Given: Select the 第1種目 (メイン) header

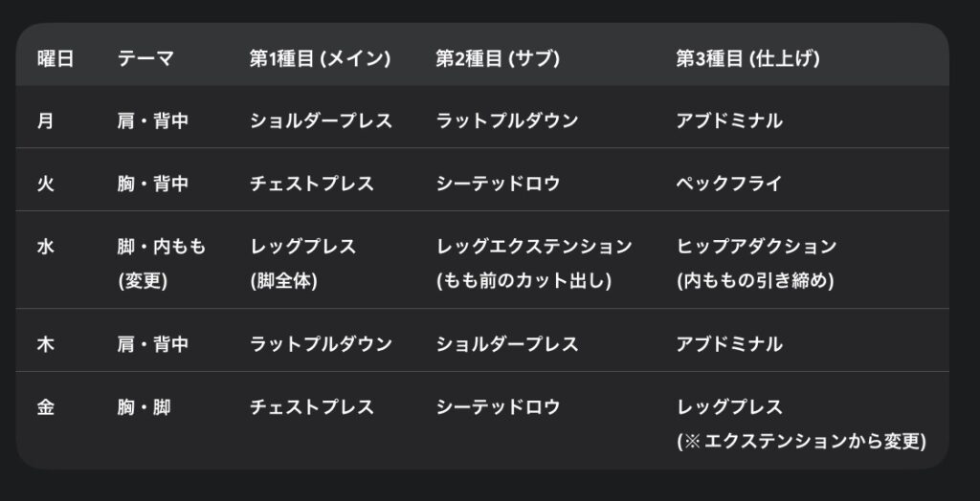Looking at the screenshot, I should click(x=320, y=58).
